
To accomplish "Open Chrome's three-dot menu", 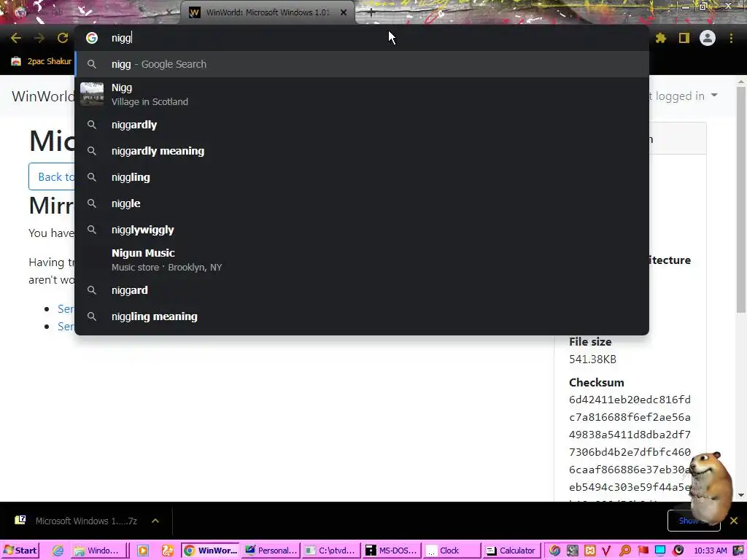I will click(731, 38).
